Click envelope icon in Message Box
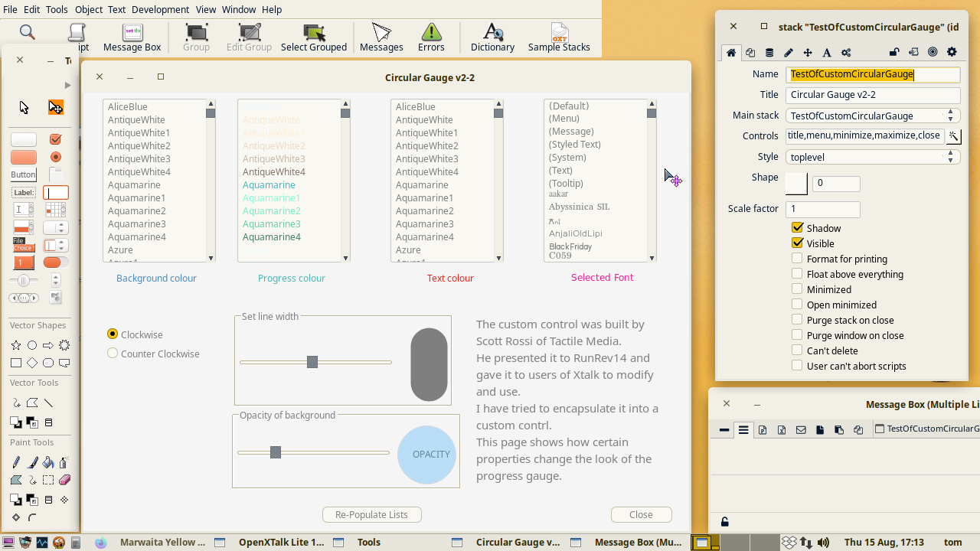 801,430
